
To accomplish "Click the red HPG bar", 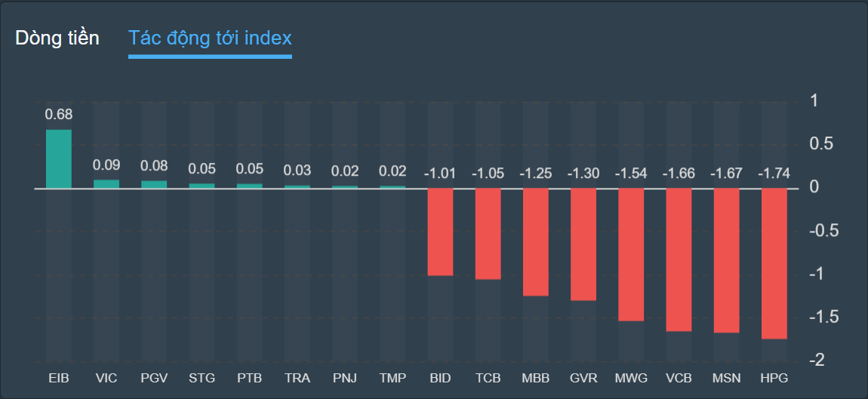I will [774, 262].
